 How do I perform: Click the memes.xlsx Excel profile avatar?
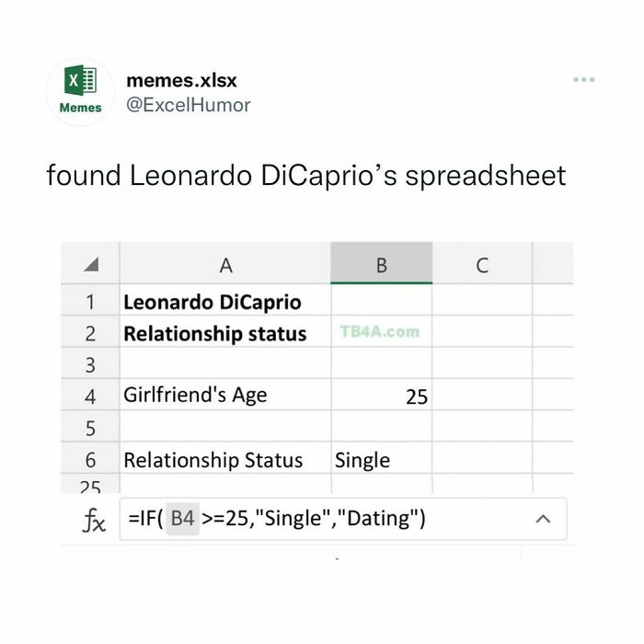(x=80, y=92)
